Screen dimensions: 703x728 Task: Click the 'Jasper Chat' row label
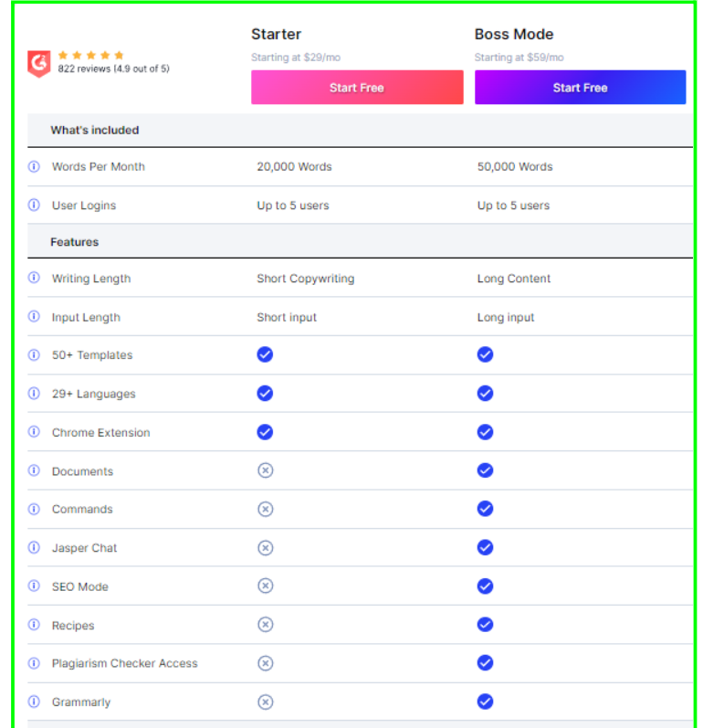[85, 548]
